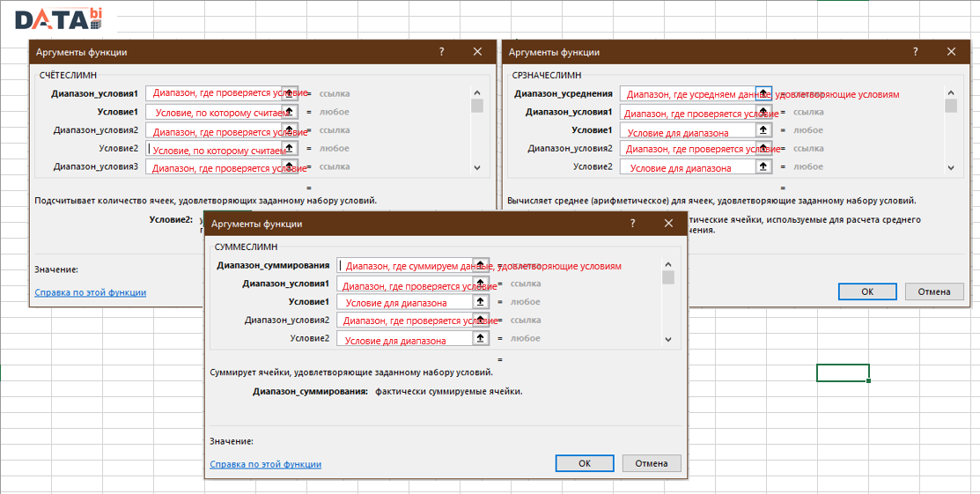Image resolution: width=980 pixels, height=494 pixels.
Task: Focus the СРЗНАЧЕСЛИМН Условие2 input field
Action: click(688, 166)
